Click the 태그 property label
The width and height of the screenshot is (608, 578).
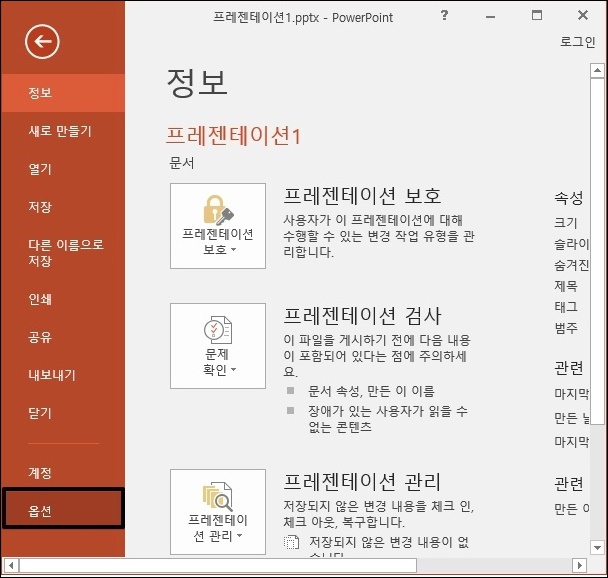click(x=566, y=307)
